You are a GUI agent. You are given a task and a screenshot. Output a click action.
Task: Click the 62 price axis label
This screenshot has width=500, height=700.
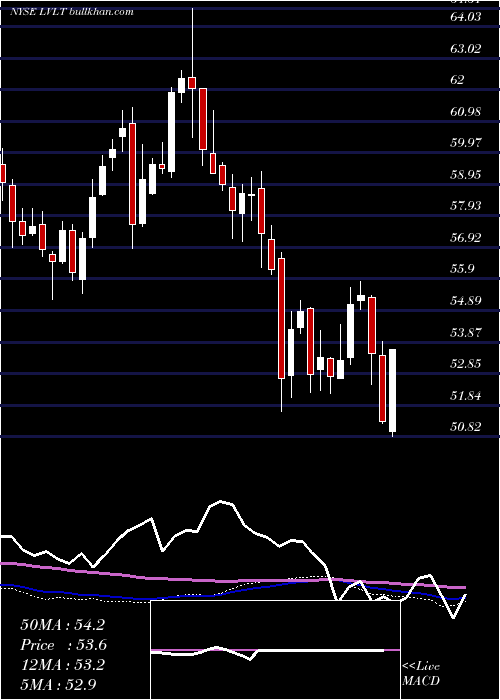[458, 79]
